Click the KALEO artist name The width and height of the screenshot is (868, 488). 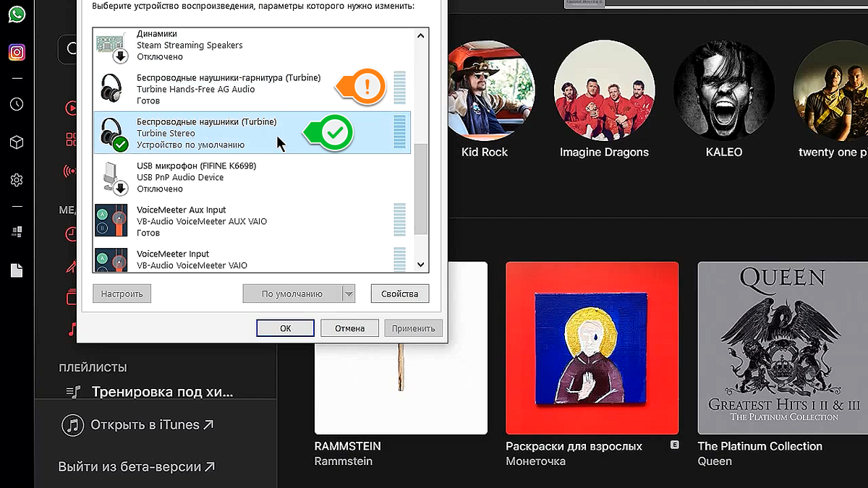pos(724,152)
